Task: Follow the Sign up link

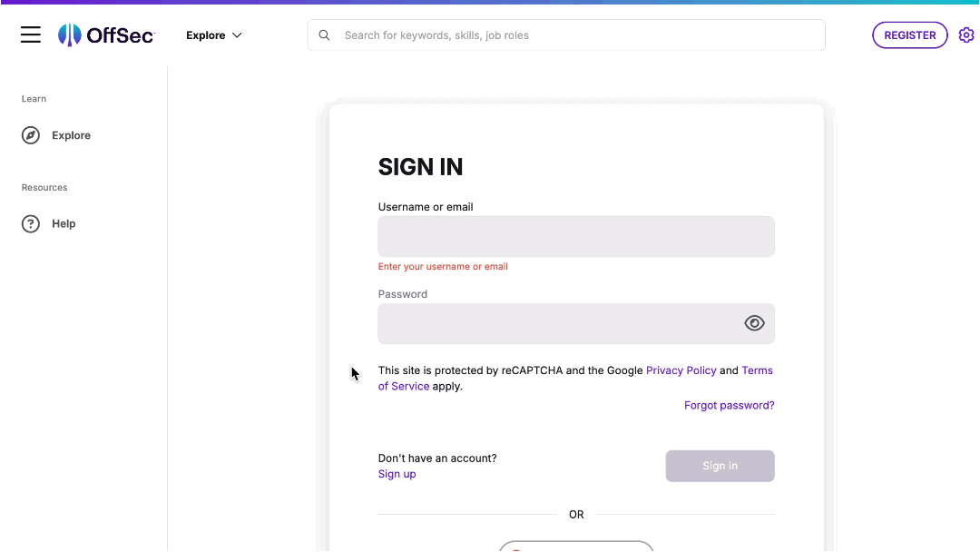Action: point(397,474)
